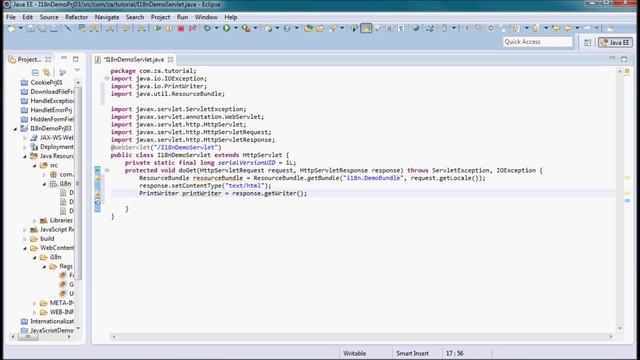Collapse the flags folder node
This screenshot has height=360, width=640.
[44, 267]
